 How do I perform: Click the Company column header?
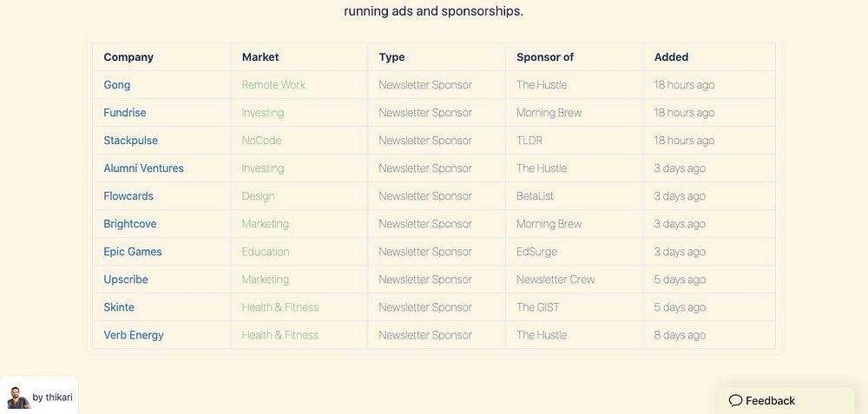(x=128, y=57)
